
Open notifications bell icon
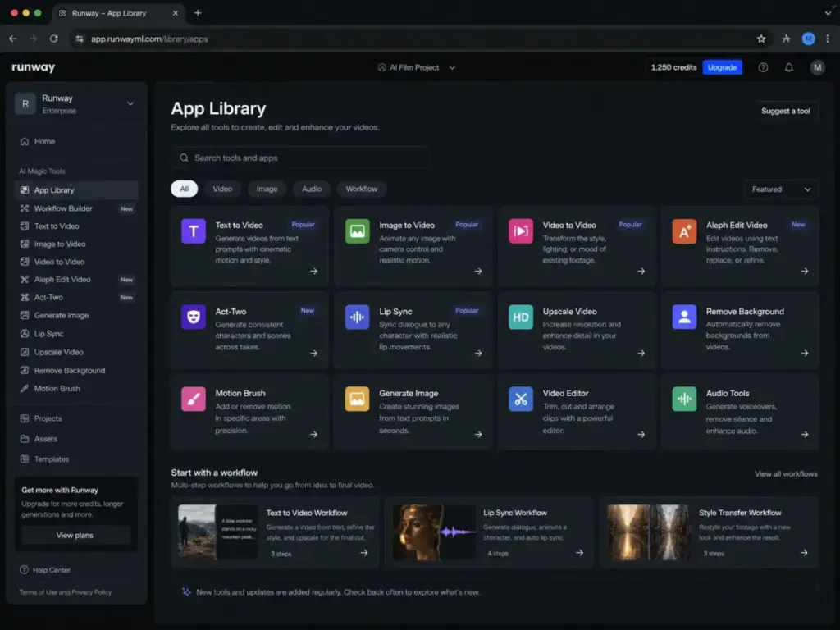[789, 67]
